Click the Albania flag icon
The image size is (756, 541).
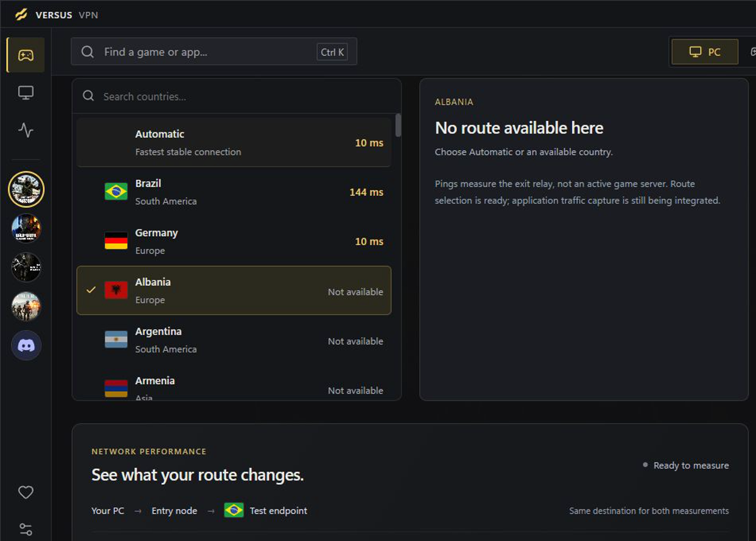pos(116,290)
